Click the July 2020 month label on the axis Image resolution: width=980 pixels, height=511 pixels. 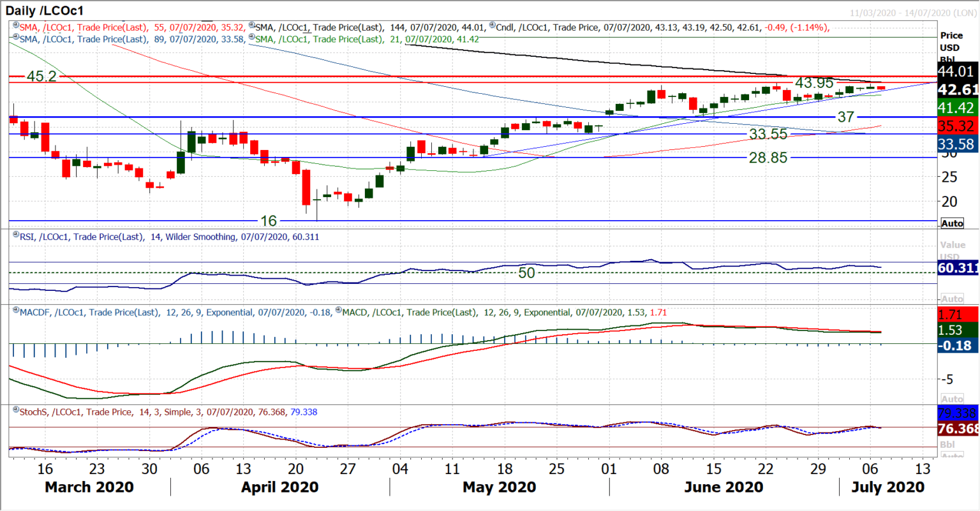(887, 487)
